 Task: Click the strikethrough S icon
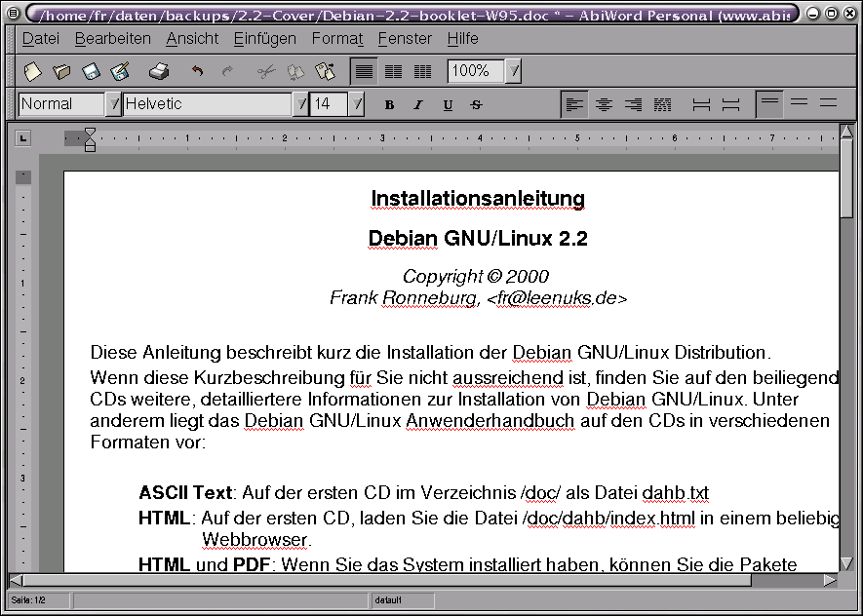tap(477, 104)
